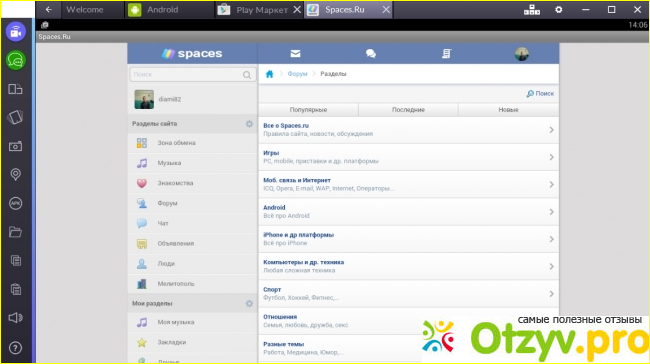Expand Моб. связь и Интернет chevron
This screenshot has width=650, height=364.
coord(551,185)
